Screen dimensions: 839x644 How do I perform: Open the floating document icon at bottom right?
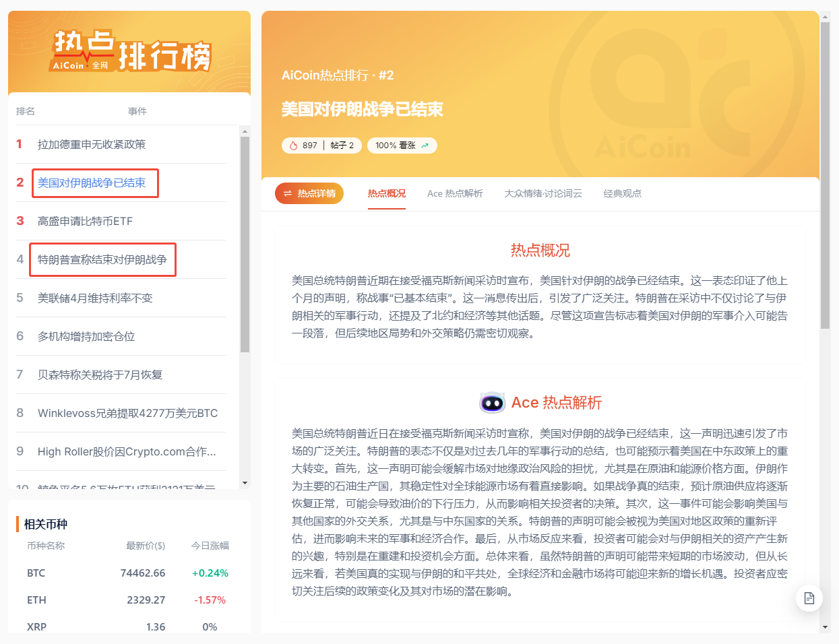[x=809, y=598]
